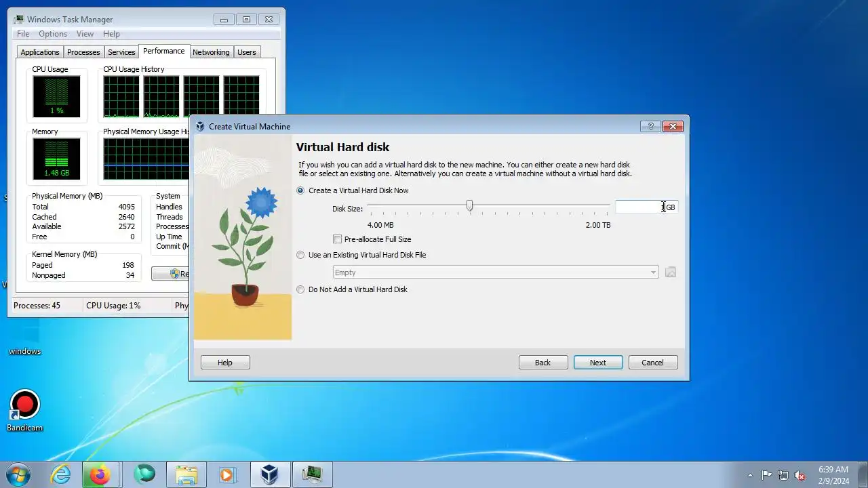Click the Back button
Image resolution: width=868 pixels, height=488 pixels.
click(542, 363)
